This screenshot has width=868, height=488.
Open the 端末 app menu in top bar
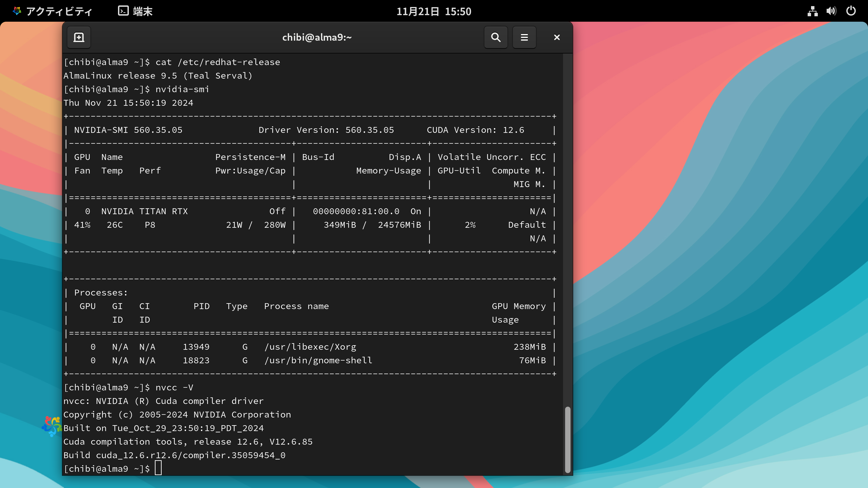(x=142, y=12)
